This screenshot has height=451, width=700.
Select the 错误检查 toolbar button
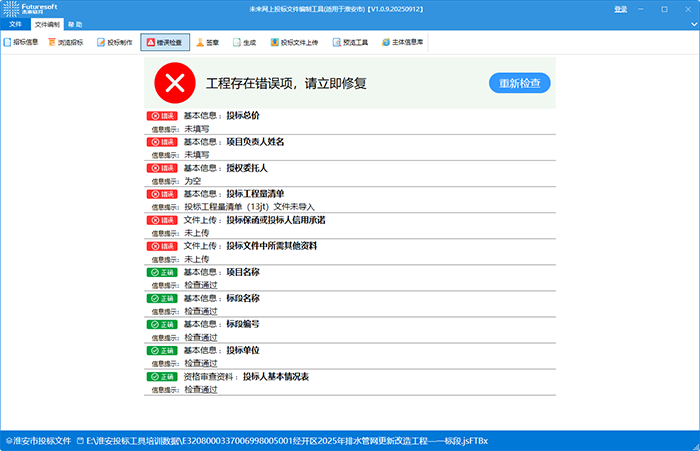coord(163,43)
